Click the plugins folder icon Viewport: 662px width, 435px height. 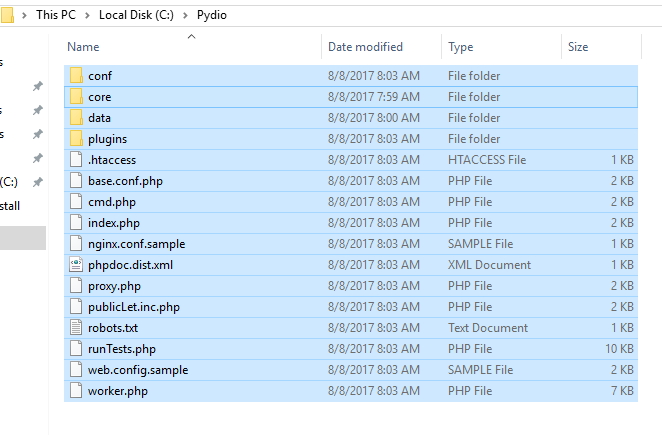point(76,139)
